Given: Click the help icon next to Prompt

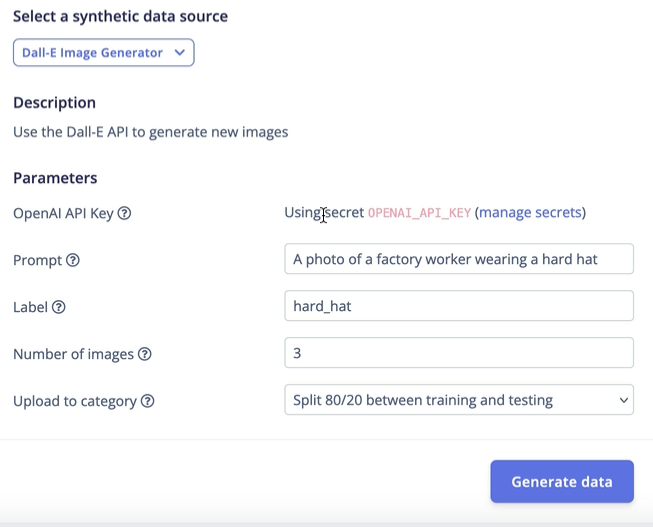Looking at the screenshot, I should (73, 260).
